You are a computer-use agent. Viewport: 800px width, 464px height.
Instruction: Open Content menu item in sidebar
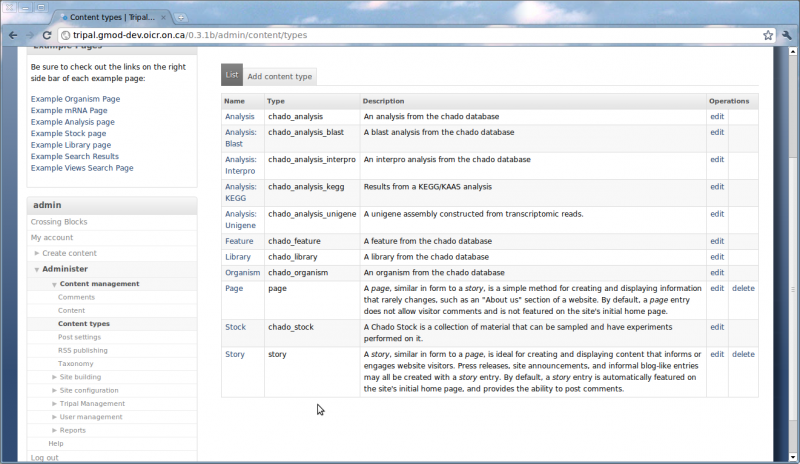click(x=71, y=310)
